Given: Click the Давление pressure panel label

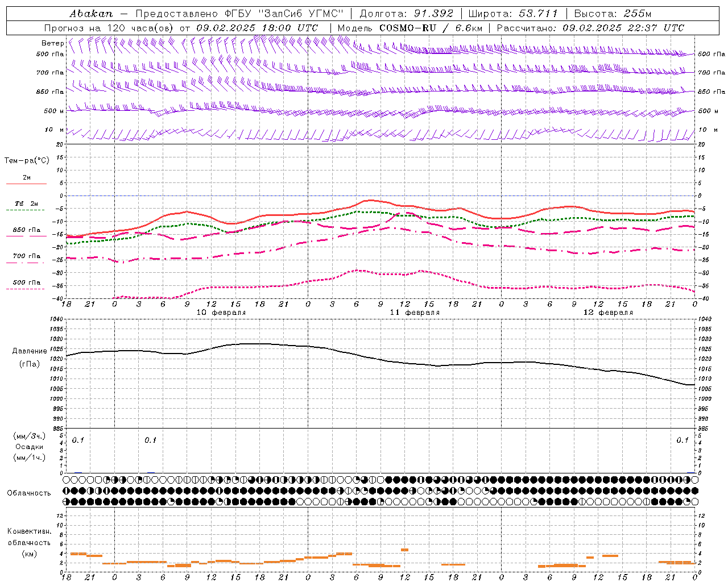Looking at the screenshot, I should pos(29,351).
